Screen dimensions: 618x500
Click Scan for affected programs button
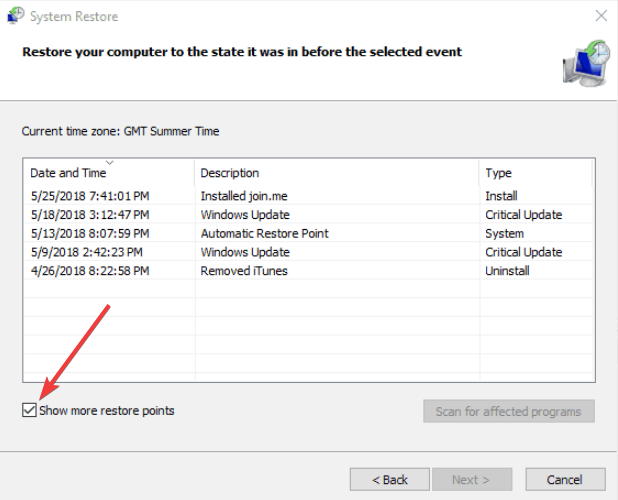(509, 411)
